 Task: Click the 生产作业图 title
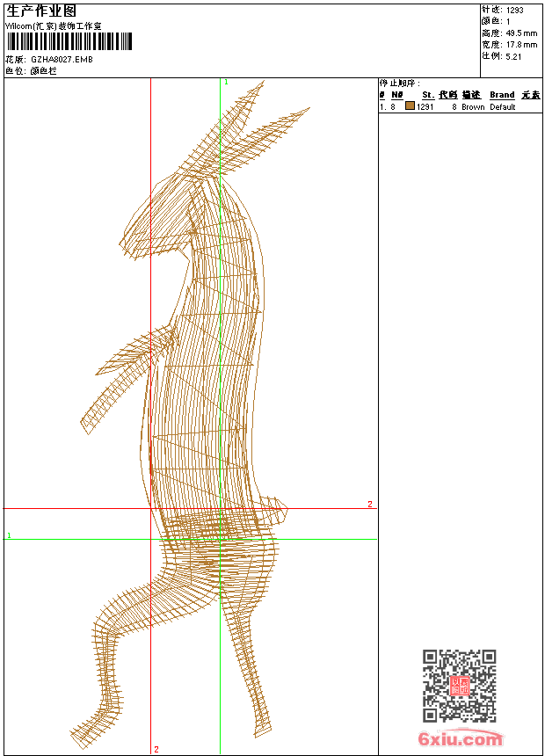41,11
